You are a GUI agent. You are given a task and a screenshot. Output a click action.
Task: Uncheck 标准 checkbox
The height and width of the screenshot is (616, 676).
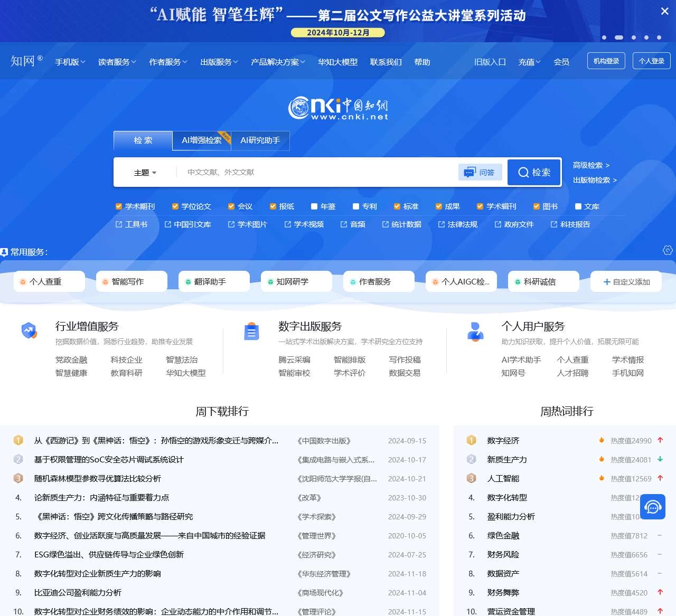pos(397,206)
